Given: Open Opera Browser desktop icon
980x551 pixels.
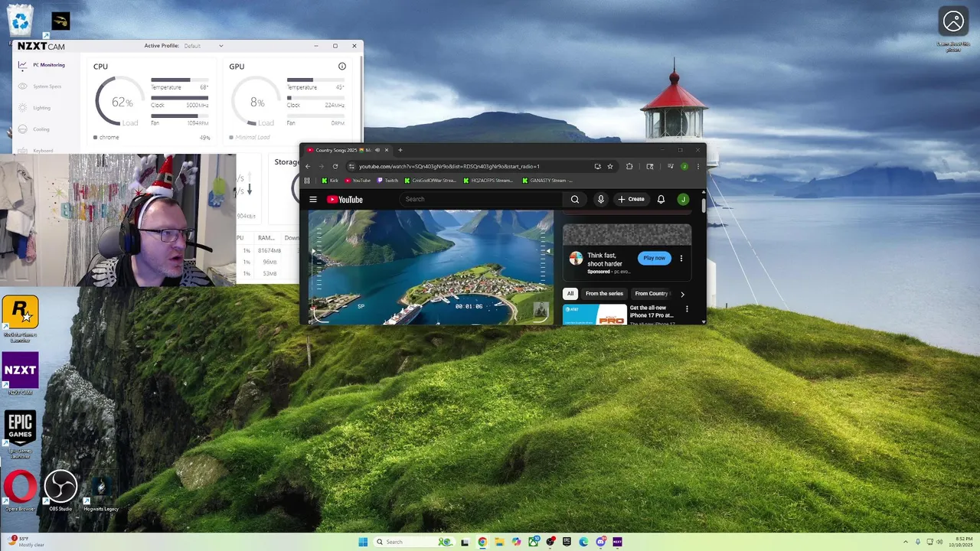Looking at the screenshot, I should point(21,490).
